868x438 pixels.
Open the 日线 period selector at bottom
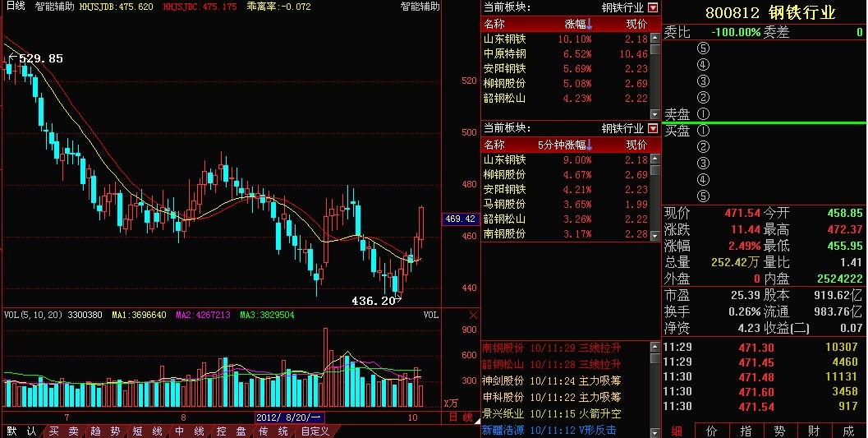point(461,417)
